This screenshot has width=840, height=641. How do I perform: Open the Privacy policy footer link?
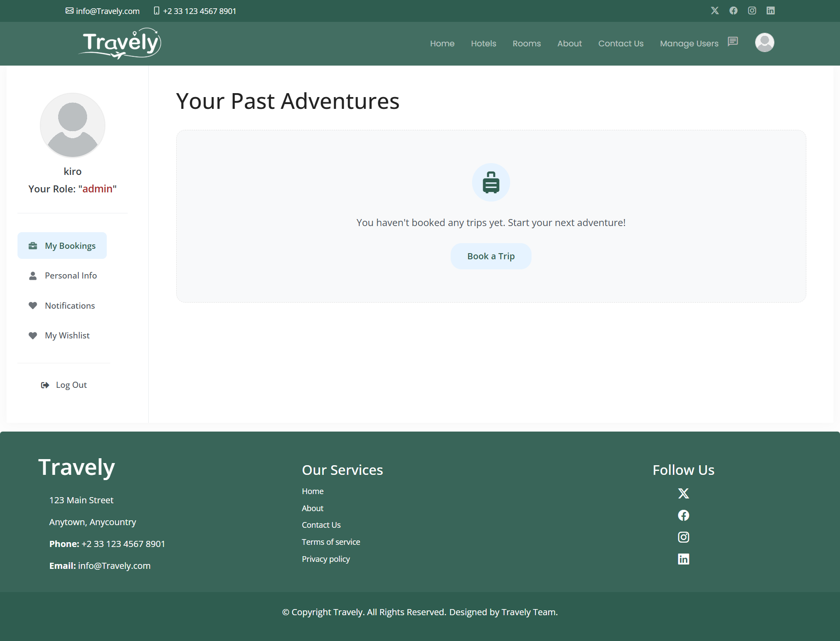(x=325, y=559)
